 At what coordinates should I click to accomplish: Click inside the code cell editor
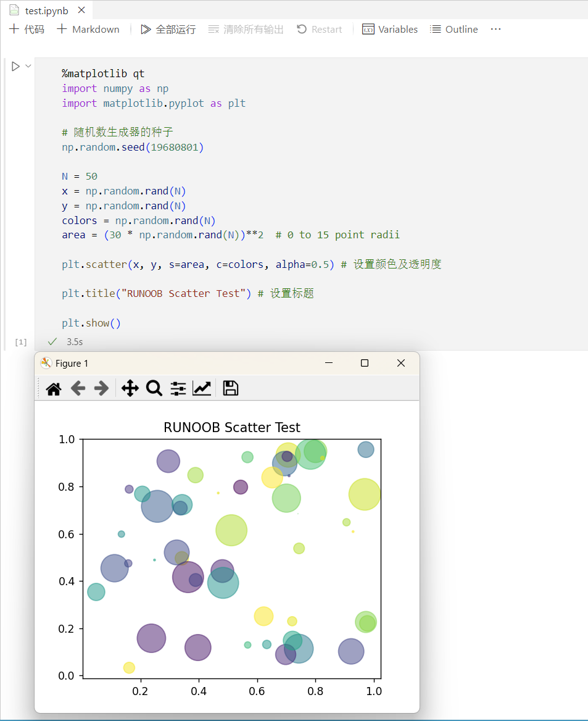(308, 185)
